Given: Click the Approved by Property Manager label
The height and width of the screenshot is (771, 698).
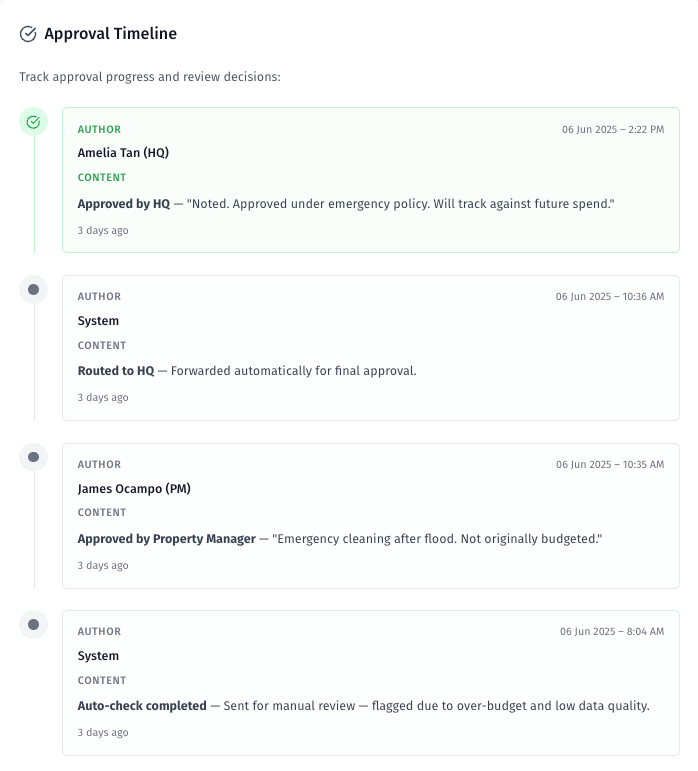Looking at the screenshot, I should [x=166, y=539].
